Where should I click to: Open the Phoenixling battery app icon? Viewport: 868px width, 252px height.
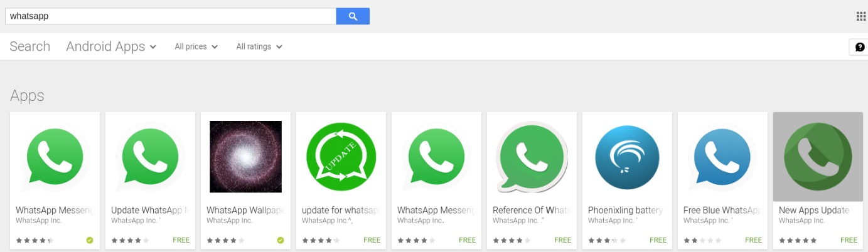click(x=627, y=157)
